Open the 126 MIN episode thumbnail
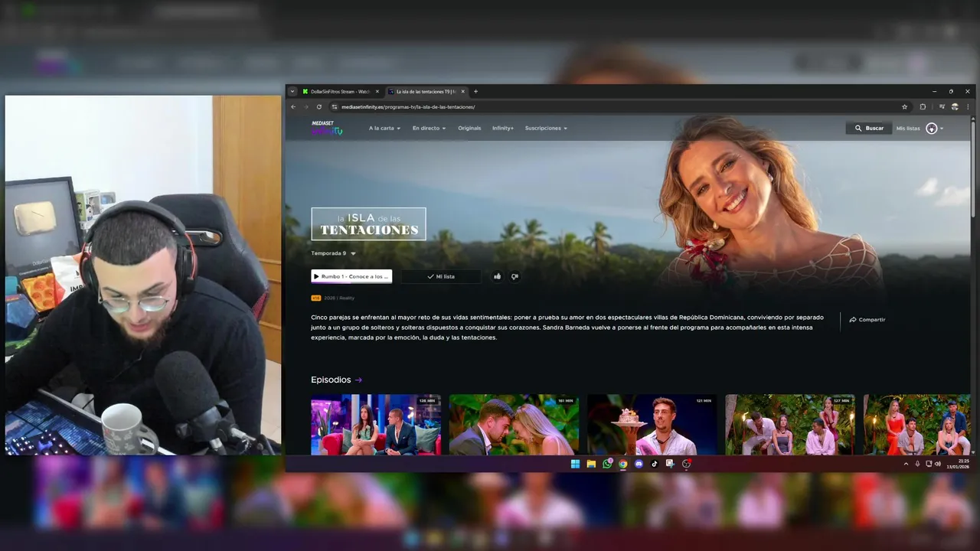 point(376,425)
